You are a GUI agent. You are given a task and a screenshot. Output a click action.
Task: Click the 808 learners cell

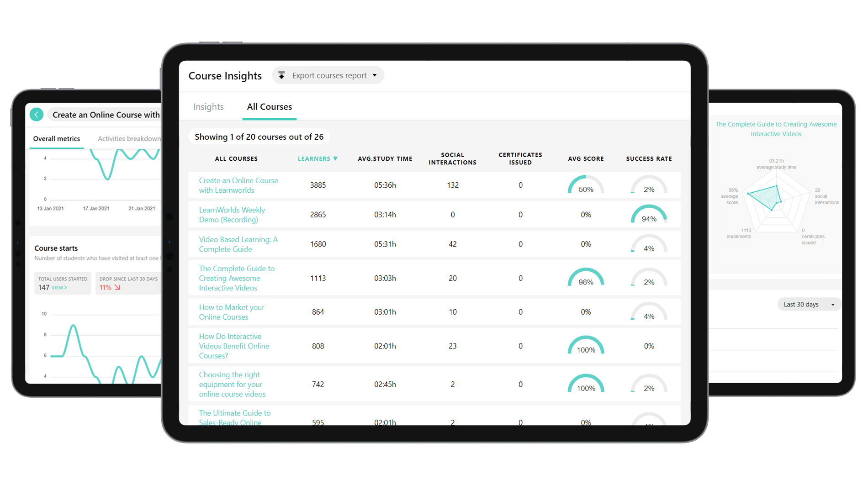318,346
